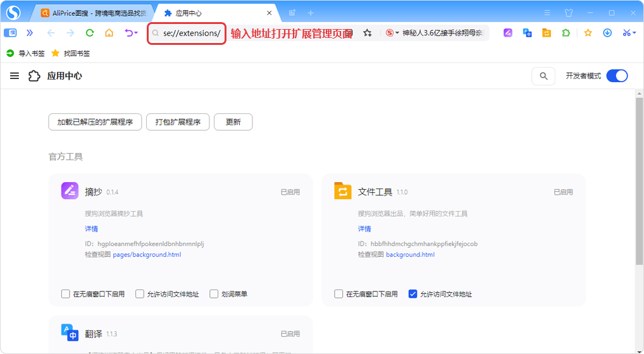Expand the undo-close dropdown arrow in toolbar
The image size is (644, 354).
pos(136,33)
